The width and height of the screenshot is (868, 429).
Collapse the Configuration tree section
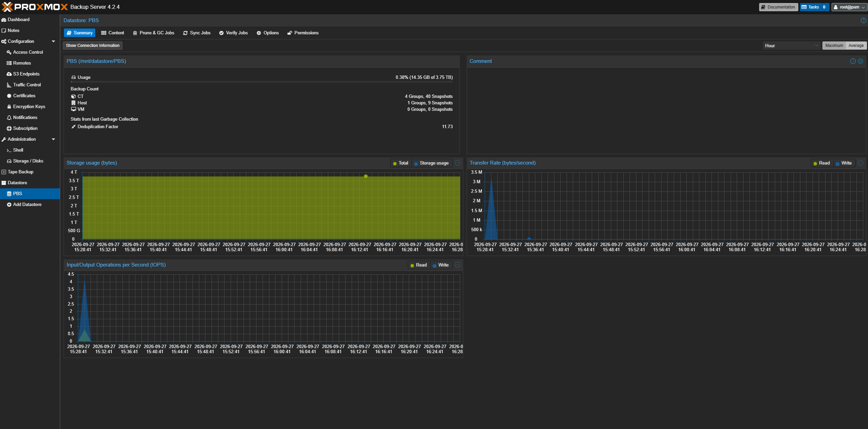53,41
